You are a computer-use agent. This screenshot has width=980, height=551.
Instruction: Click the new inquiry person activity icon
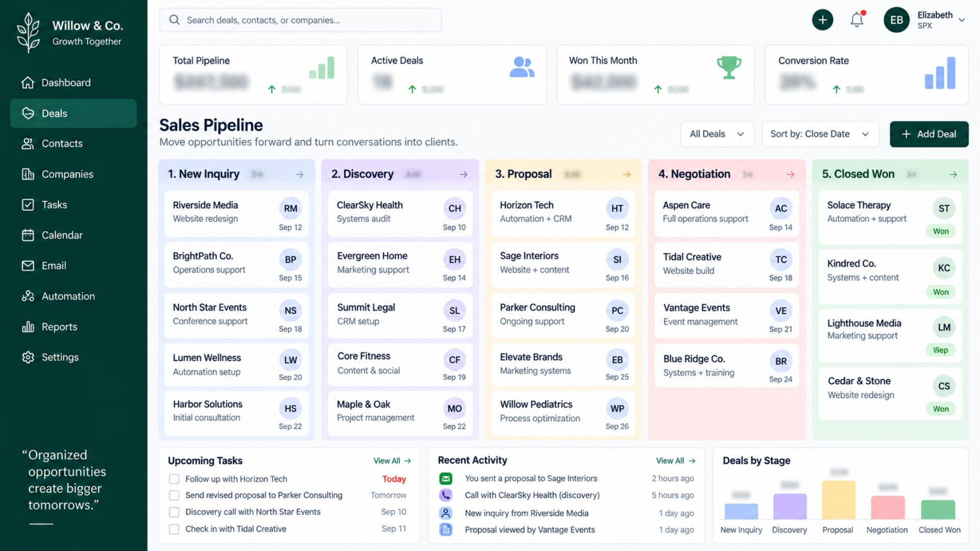pos(446,513)
